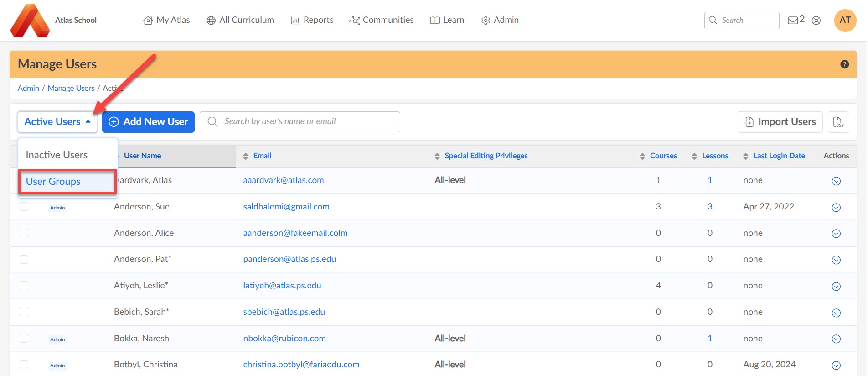Screen dimensions: 868x376
Task: Click Apr 27, 2022 login date
Action: [769, 207]
